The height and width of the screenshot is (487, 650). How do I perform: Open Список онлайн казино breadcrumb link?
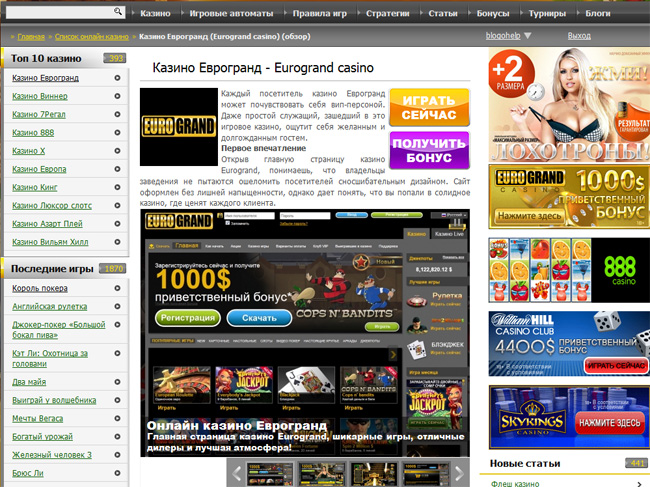[92, 36]
